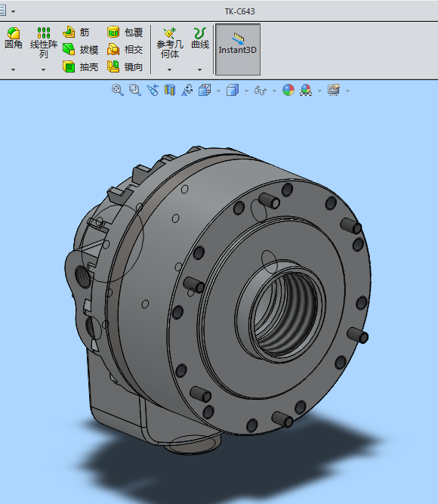
Task: Click the Apply Scene icon
Action: [x=306, y=90]
